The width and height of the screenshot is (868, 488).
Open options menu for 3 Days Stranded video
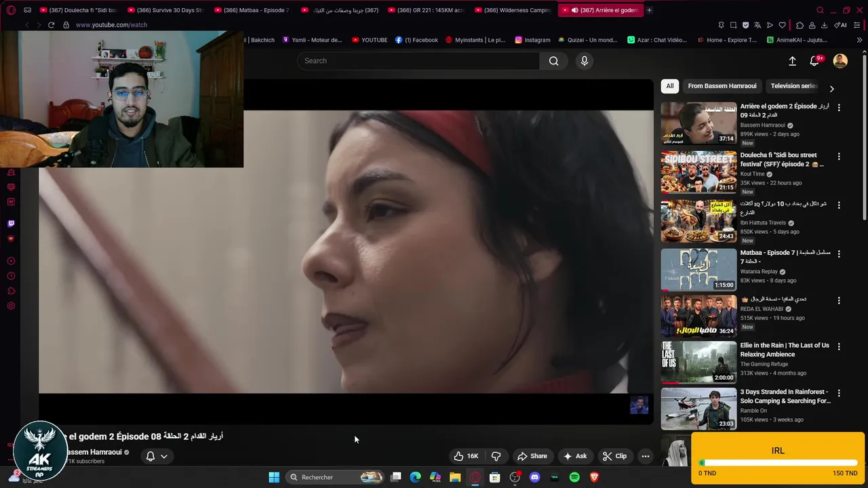tap(839, 393)
